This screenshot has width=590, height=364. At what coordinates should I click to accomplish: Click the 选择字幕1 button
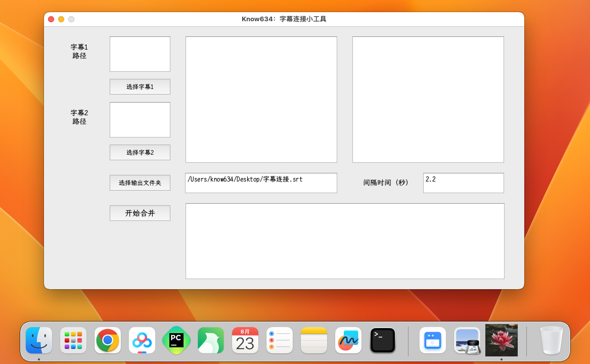coord(140,86)
